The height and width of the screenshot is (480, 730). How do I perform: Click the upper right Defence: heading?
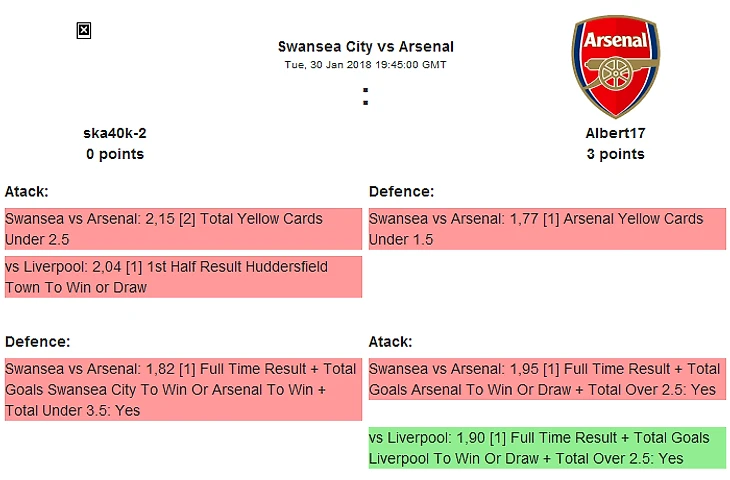[401, 191]
